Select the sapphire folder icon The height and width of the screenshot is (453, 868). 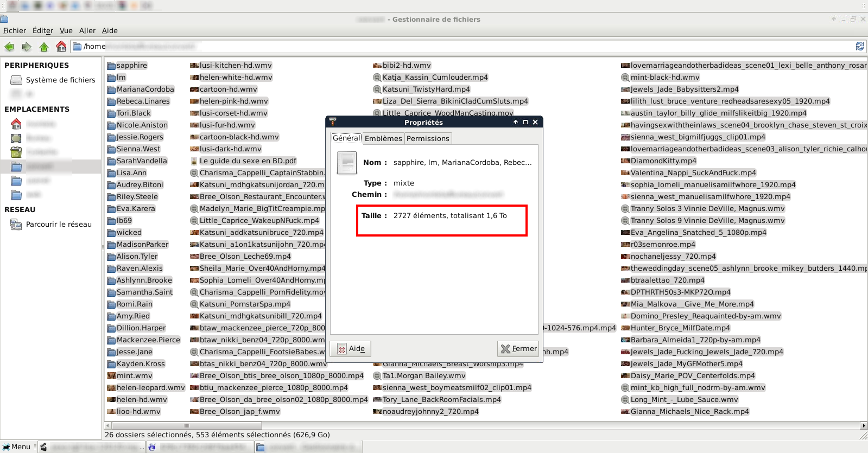coord(111,66)
